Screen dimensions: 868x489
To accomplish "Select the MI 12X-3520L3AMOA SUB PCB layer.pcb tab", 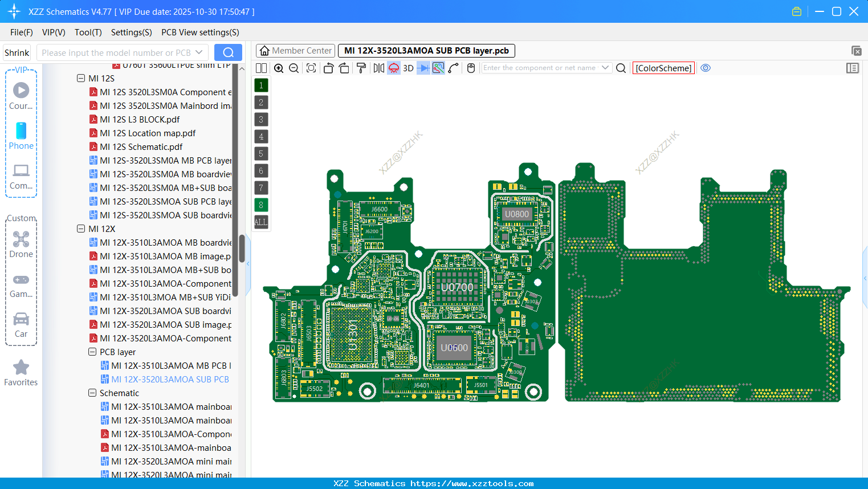I will pyautogui.click(x=425, y=50).
